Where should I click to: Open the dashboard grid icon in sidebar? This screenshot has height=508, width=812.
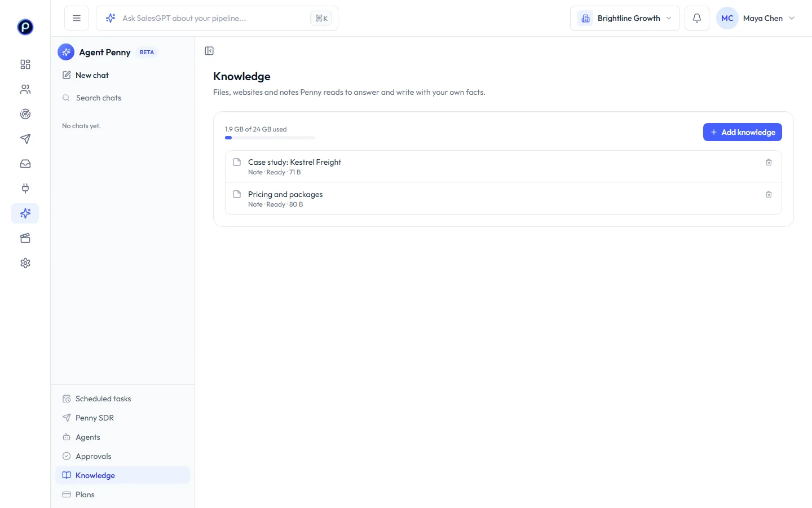click(25, 64)
